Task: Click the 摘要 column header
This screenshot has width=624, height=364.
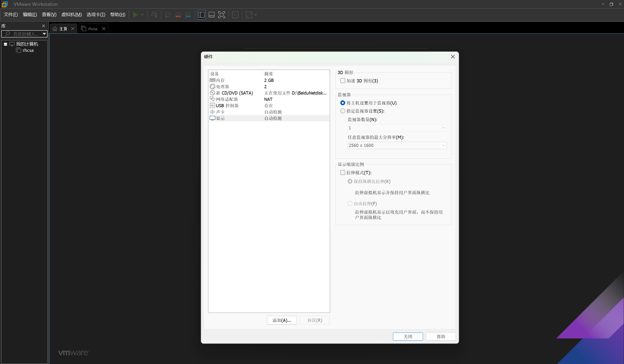Action: point(296,74)
